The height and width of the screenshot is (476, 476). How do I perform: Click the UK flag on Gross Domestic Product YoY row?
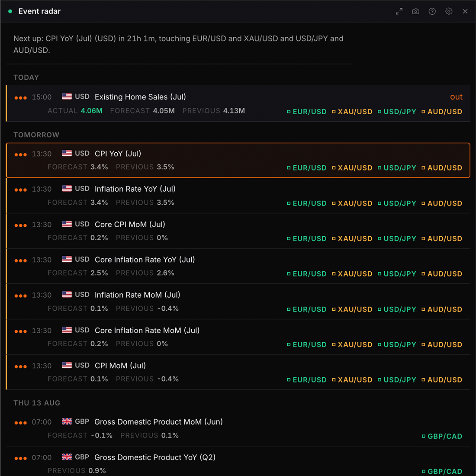(x=67, y=457)
